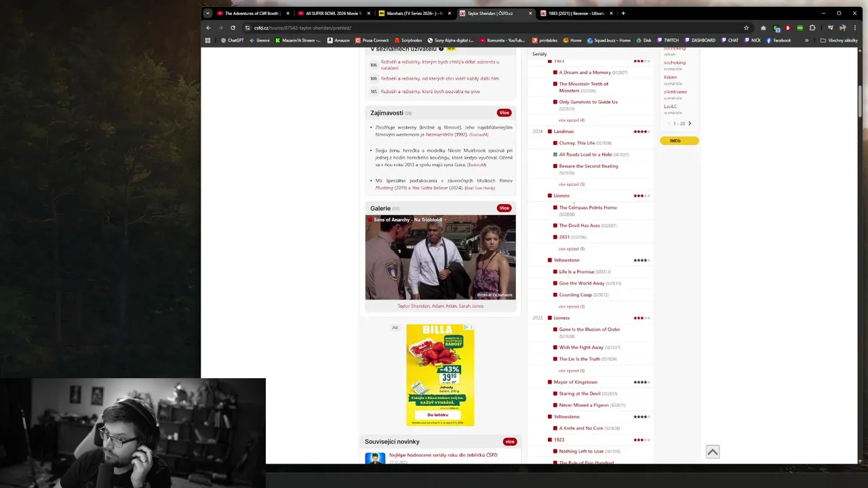Screen dimensions: 868x488
Task: Expand více epizod (5) under Landman
Action: pyautogui.click(x=572, y=184)
